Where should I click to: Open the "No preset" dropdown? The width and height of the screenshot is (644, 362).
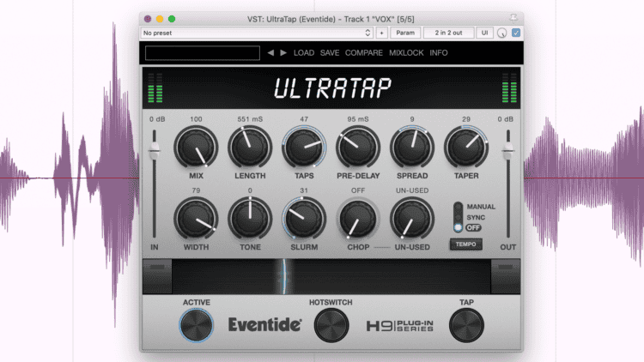pos(257,33)
